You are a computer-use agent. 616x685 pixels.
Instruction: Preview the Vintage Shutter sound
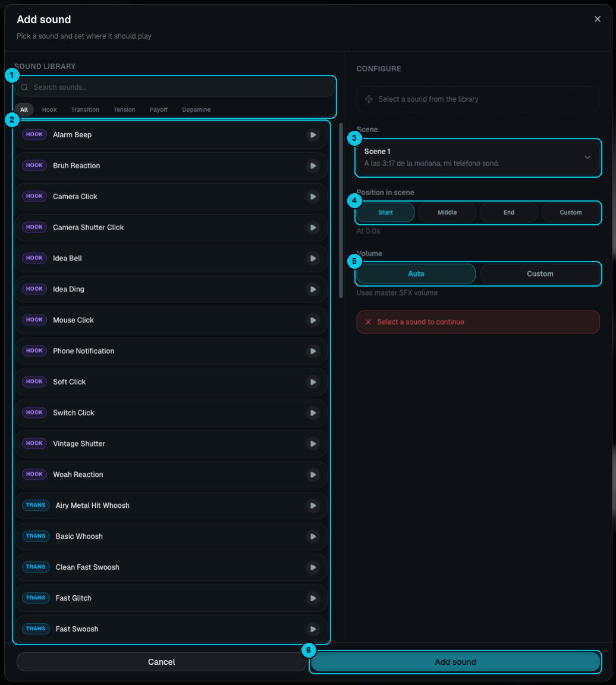coord(313,444)
